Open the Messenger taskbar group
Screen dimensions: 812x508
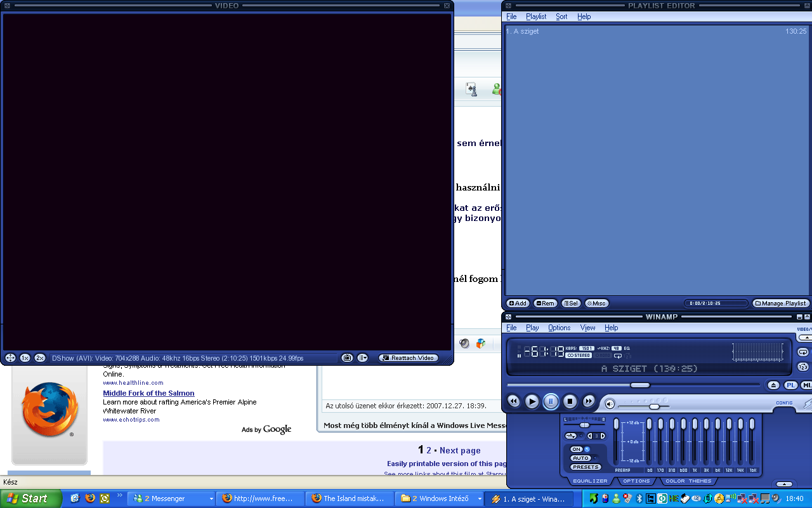point(172,498)
